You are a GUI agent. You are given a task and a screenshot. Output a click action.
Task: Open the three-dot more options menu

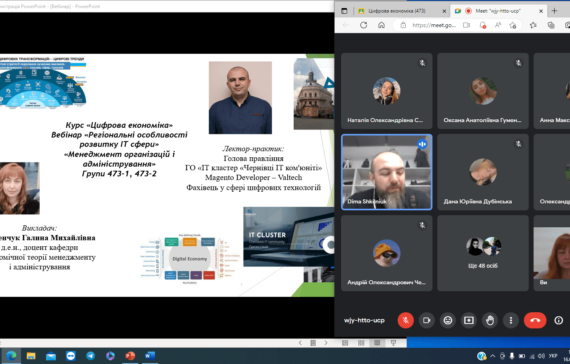(x=511, y=320)
